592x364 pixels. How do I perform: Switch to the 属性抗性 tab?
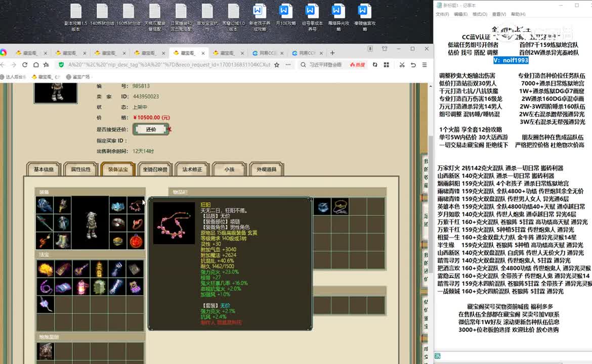(81, 169)
